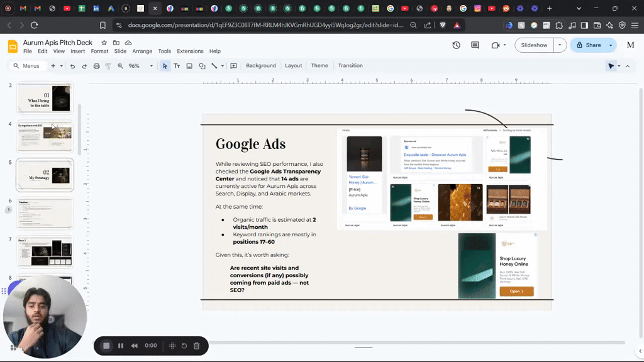Delete the recording with trash icon
Screen dimensions: 644x362
click(197, 346)
